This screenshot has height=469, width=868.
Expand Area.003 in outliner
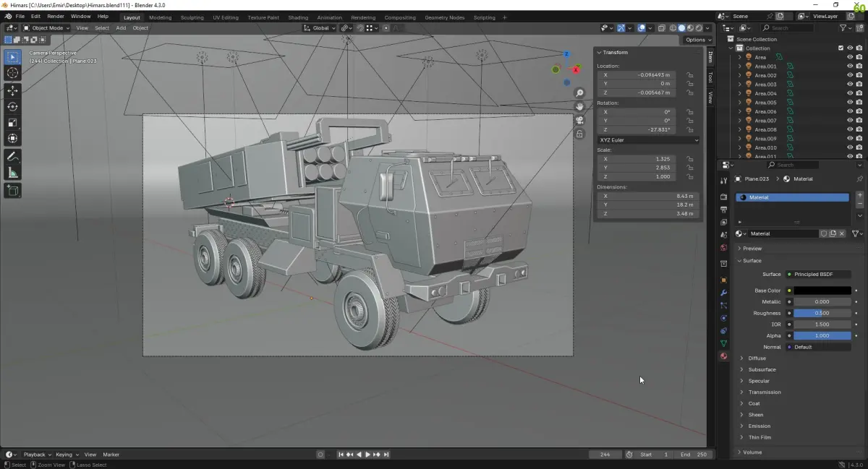739,85
